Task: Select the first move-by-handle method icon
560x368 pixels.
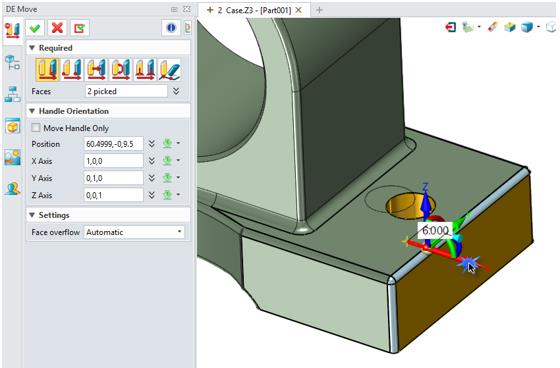Action: 48,69
